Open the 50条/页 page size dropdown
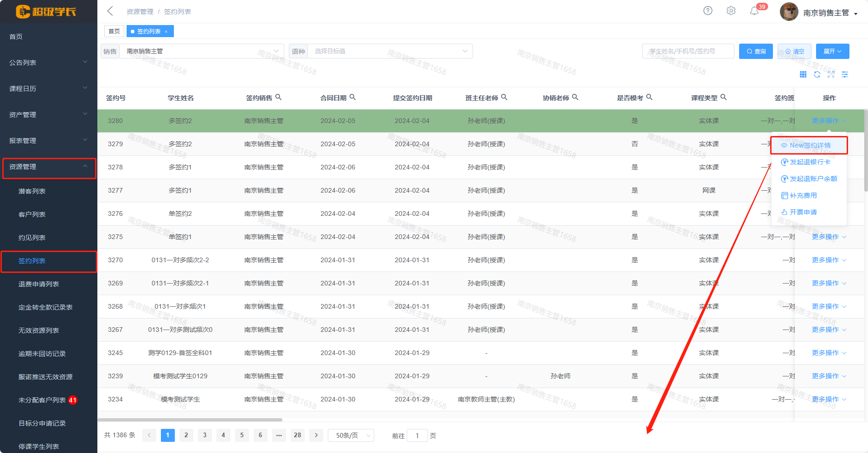This screenshot has height=453, width=868. point(351,435)
